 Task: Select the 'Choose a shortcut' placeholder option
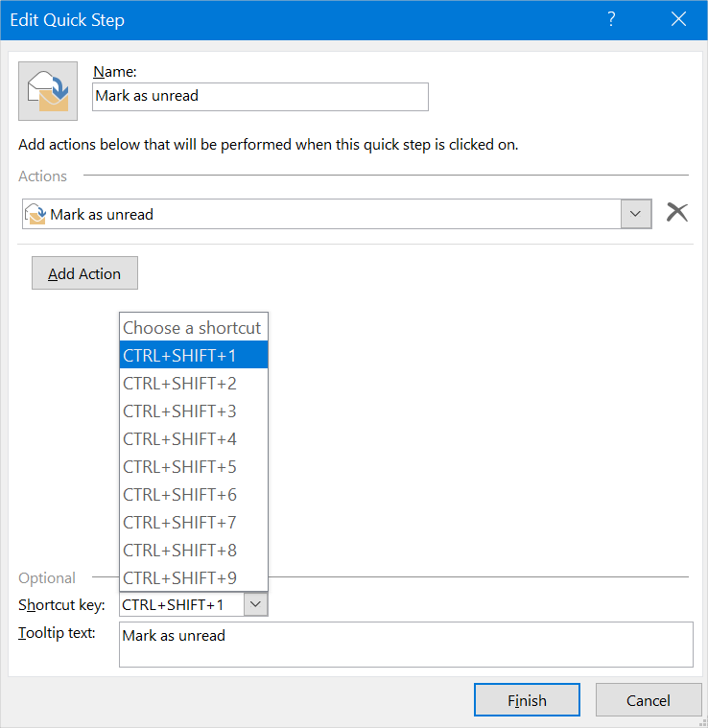click(193, 327)
